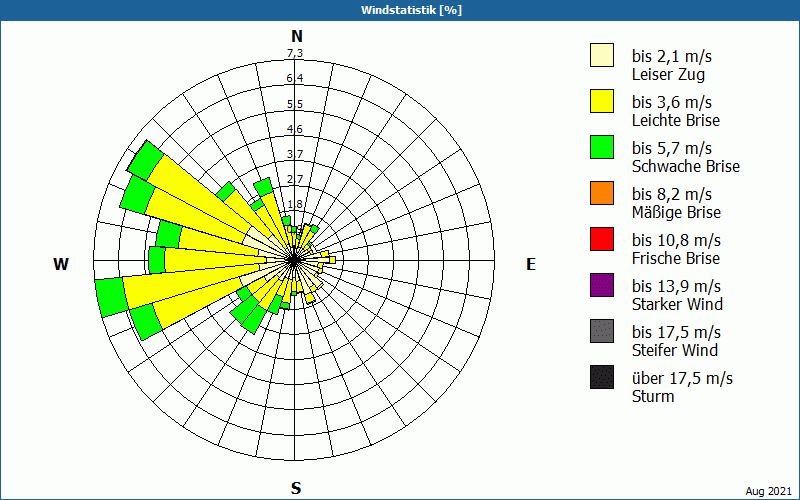The width and height of the screenshot is (800, 500).
Task: Click the 'bis 13,9 m/s' legend text
Action: pos(676,286)
